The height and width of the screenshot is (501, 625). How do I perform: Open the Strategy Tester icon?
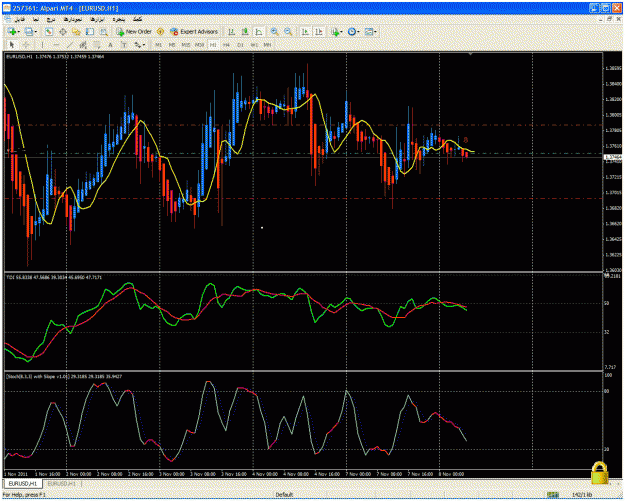point(104,31)
